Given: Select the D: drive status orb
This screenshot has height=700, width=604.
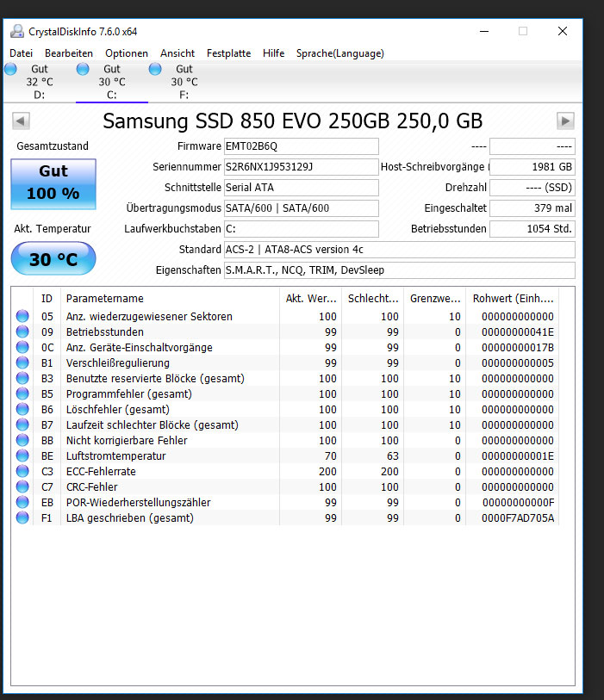Looking at the screenshot, I should point(10,69).
